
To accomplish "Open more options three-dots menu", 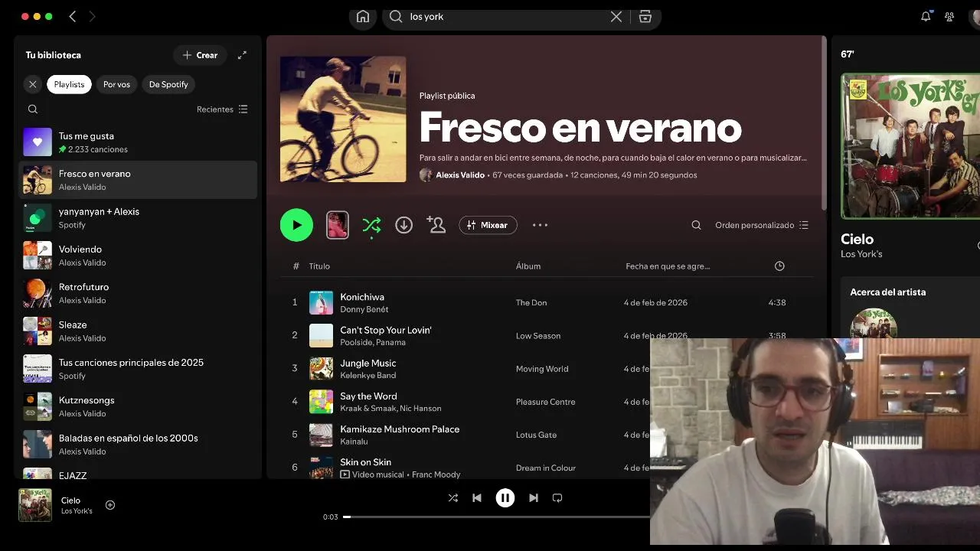I will coord(540,225).
